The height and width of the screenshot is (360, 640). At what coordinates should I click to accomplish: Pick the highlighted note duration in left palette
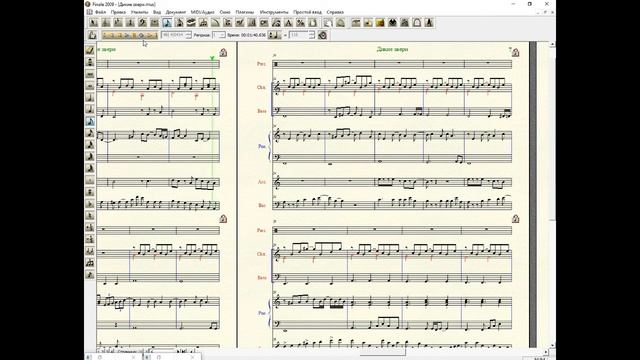pos(90,121)
